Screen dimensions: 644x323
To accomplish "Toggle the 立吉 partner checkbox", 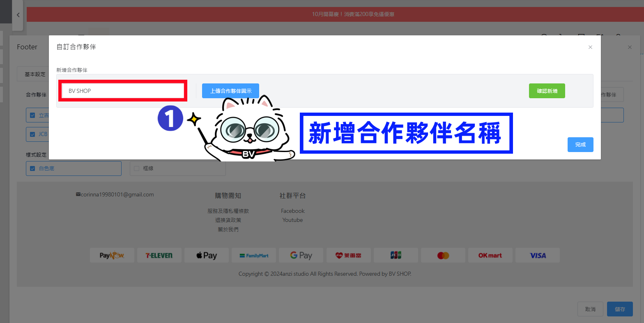I will click(x=32, y=115).
